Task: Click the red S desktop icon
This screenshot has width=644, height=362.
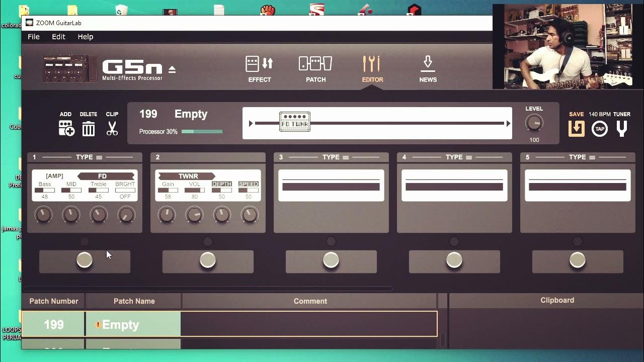Action: click(x=317, y=10)
